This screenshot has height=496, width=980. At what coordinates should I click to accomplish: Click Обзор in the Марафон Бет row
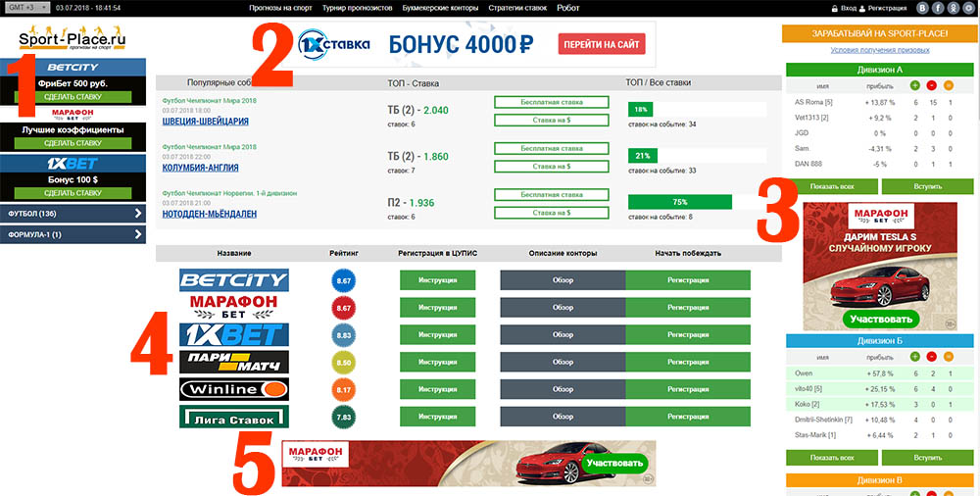(563, 307)
